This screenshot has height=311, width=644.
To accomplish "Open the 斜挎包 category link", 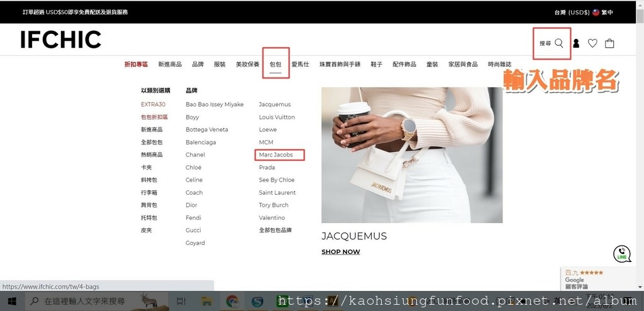I will coord(148,180).
